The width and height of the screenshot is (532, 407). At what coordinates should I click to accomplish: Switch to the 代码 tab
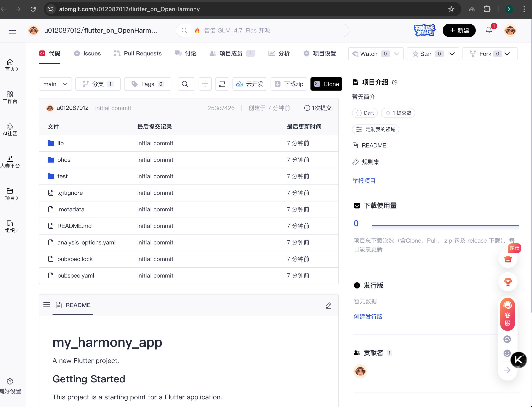coord(50,54)
